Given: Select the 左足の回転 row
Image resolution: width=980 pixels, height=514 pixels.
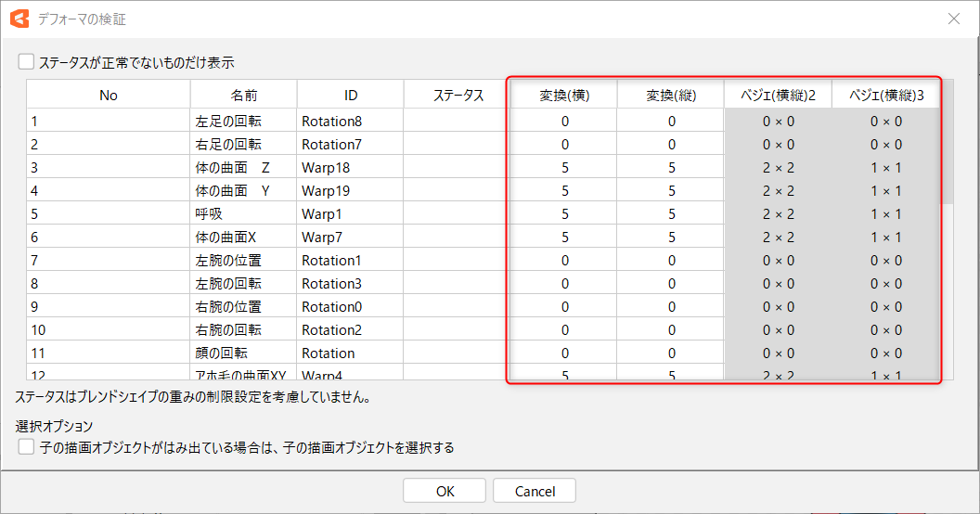Looking at the screenshot, I should tap(228, 122).
